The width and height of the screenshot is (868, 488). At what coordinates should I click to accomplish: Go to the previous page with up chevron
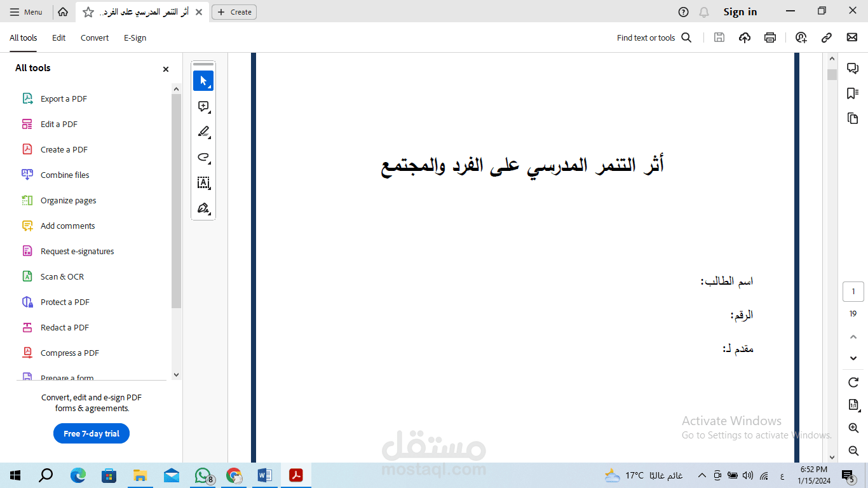coord(853,337)
